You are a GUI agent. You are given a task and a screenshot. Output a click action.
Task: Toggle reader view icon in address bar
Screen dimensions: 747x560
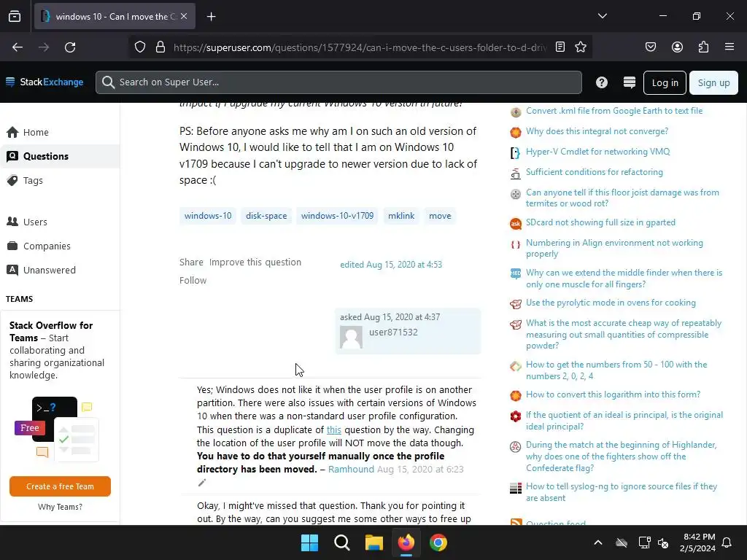[x=560, y=47]
